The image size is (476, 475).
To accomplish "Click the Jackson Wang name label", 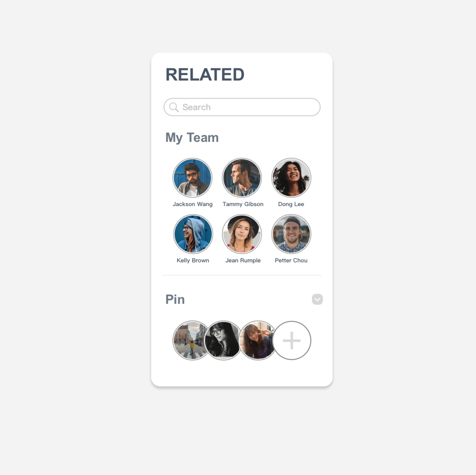I will point(193,204).
